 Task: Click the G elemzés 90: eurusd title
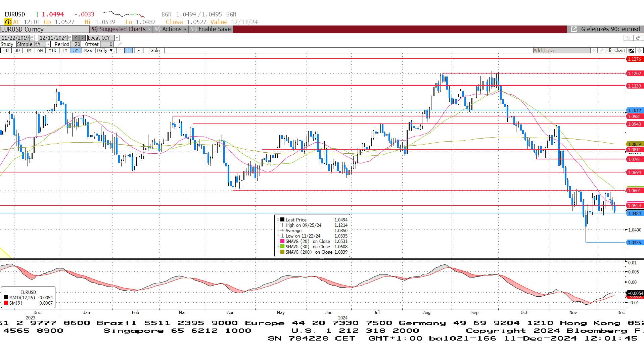pos(610,29)
